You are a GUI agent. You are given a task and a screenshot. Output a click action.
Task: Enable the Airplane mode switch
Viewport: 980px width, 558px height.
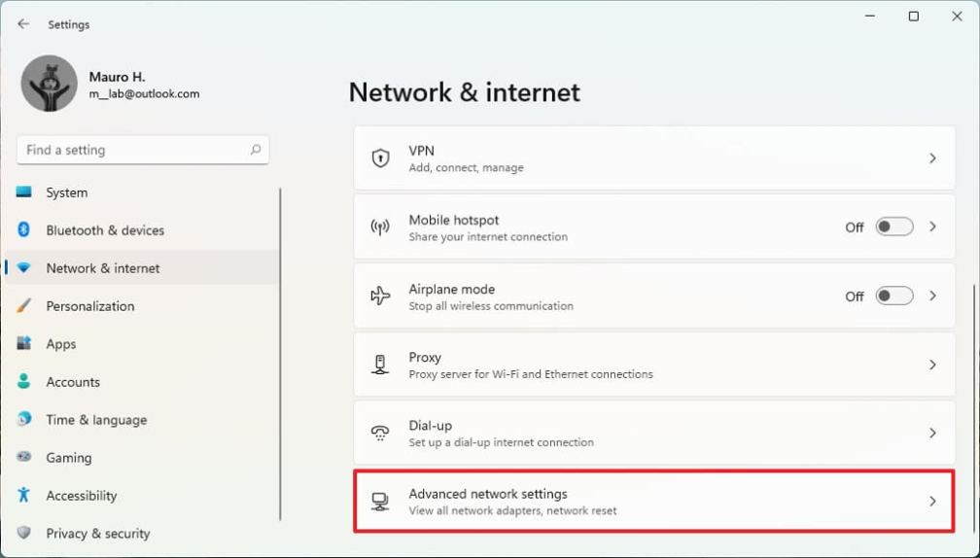893,296
